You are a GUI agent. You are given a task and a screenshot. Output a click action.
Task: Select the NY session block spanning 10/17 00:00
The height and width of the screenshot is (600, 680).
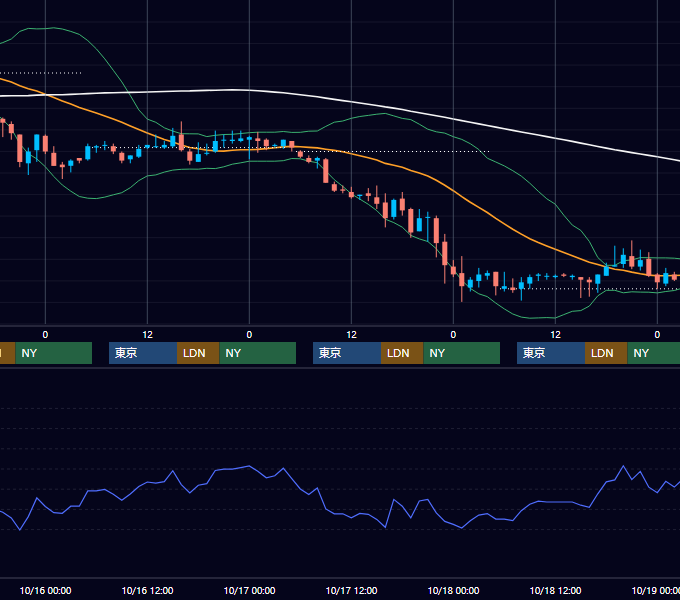258,353
